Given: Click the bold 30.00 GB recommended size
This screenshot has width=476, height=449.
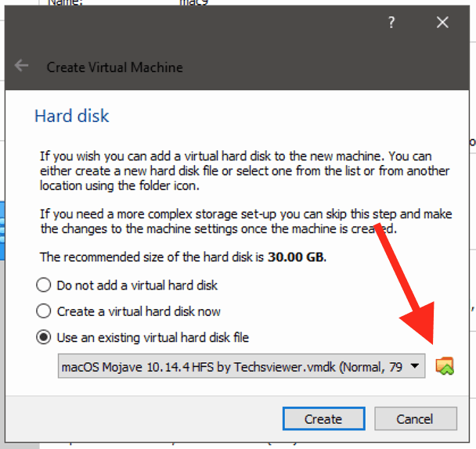Looking at the screenshot, I should pos(296,257).
